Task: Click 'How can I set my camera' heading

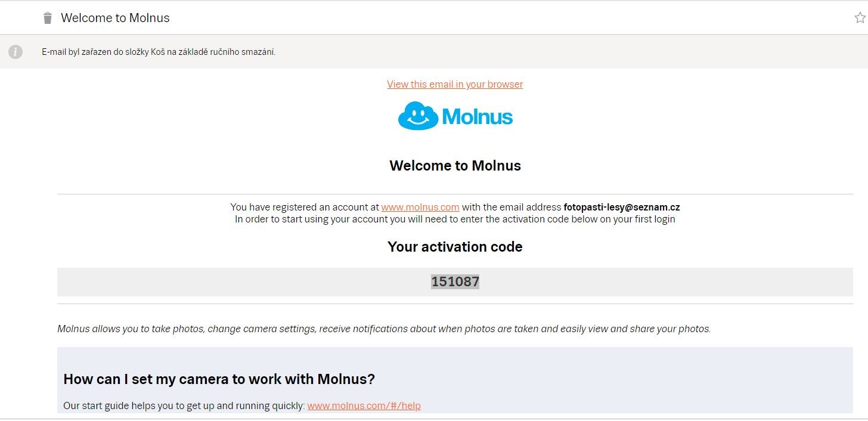Action: (219, 379)
